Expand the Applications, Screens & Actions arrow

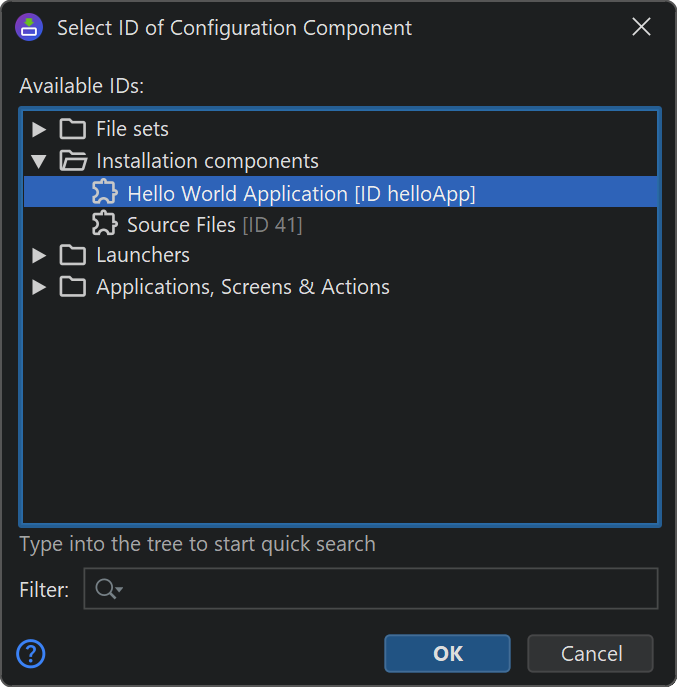tap(39, 287)
